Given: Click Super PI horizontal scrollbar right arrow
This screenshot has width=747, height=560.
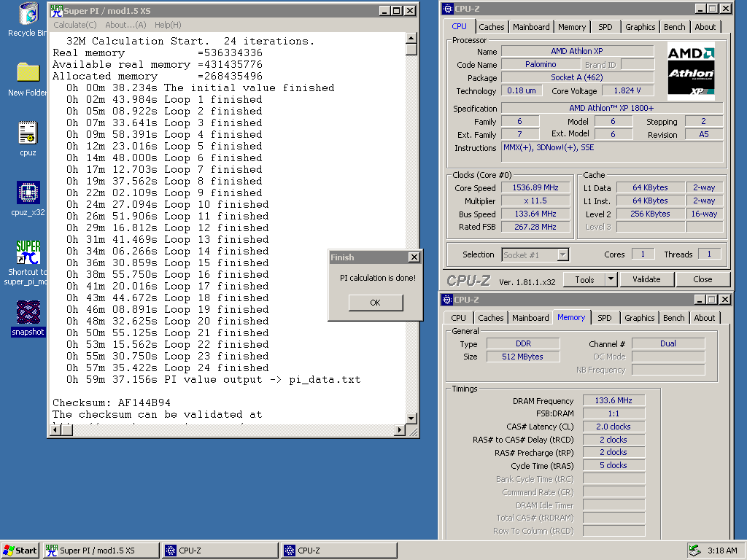Looking at the screenshot, I should (x=400, y=430).
